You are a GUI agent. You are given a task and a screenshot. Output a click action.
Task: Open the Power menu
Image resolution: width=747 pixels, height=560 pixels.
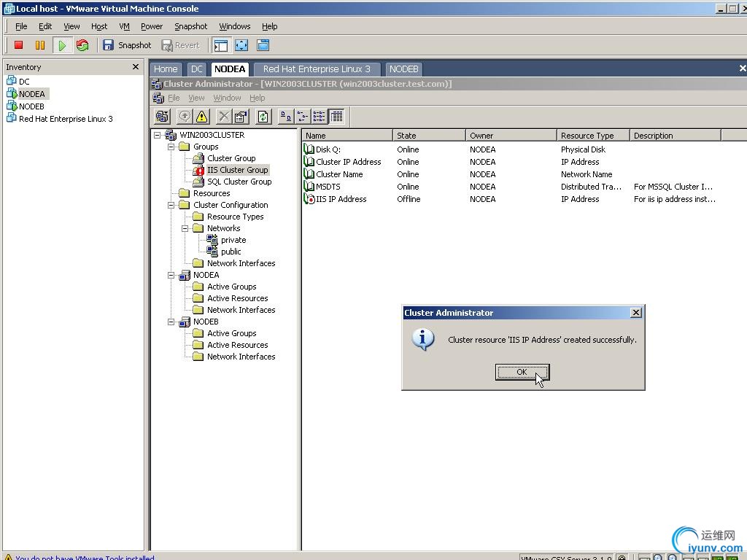(x=152, y=26)
